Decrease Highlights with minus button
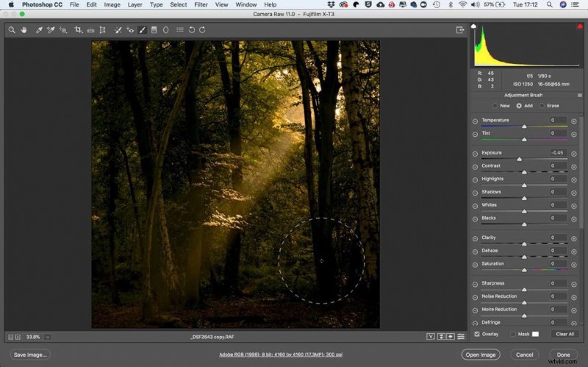588x367 pixels. click(475, 180)
